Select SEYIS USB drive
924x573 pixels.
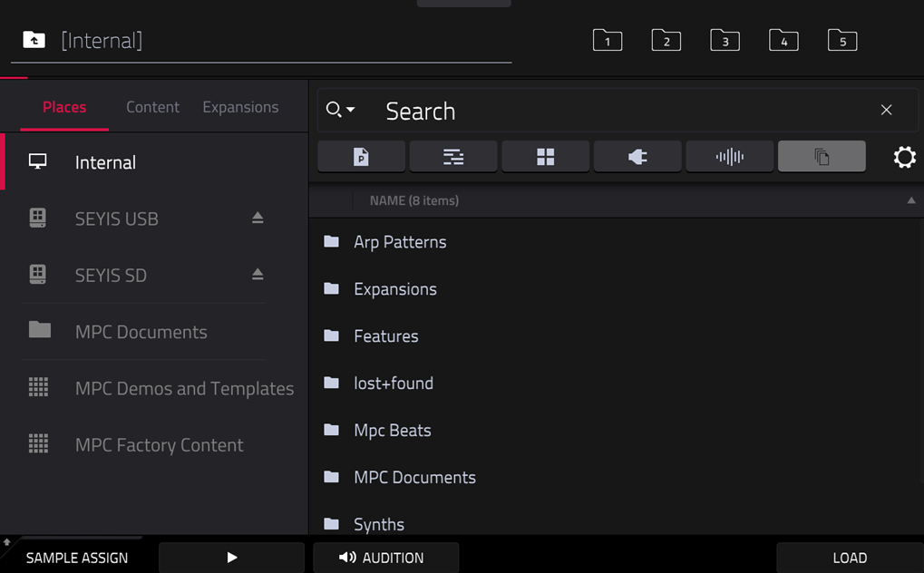(117, 219)
